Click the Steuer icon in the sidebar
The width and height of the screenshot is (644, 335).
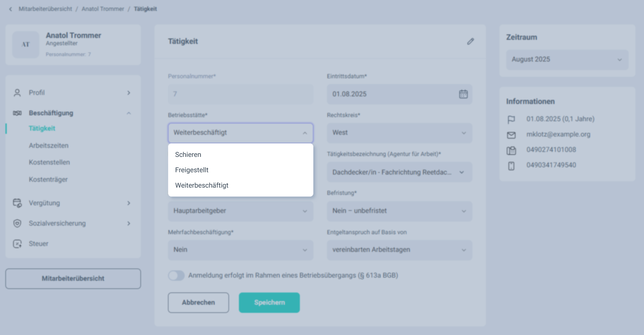(17, 244)
